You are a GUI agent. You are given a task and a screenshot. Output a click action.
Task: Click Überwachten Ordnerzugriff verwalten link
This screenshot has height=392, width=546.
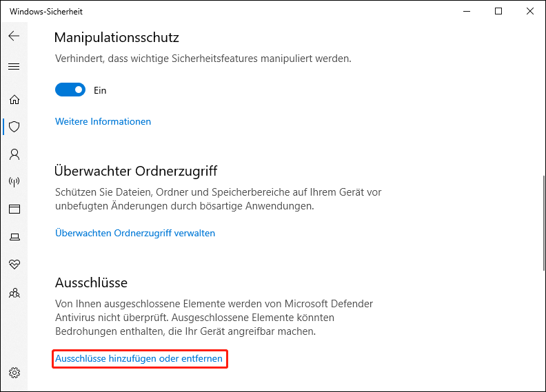(x=135, y=233)
